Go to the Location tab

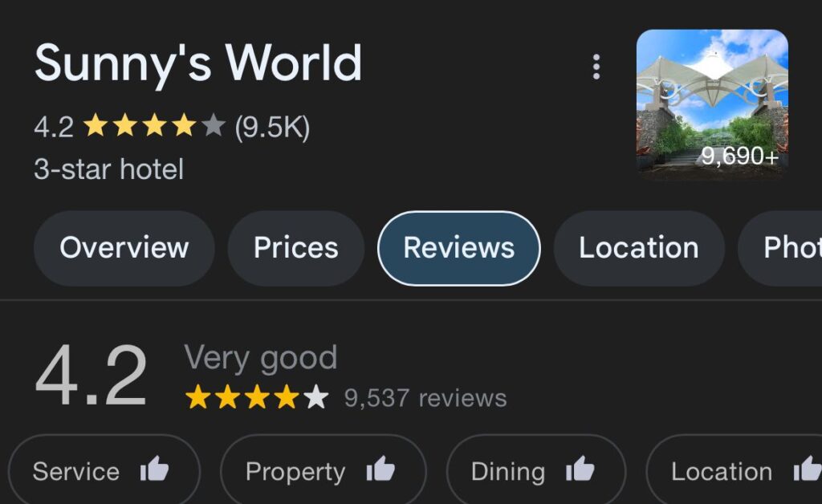[x=639, y=248]
